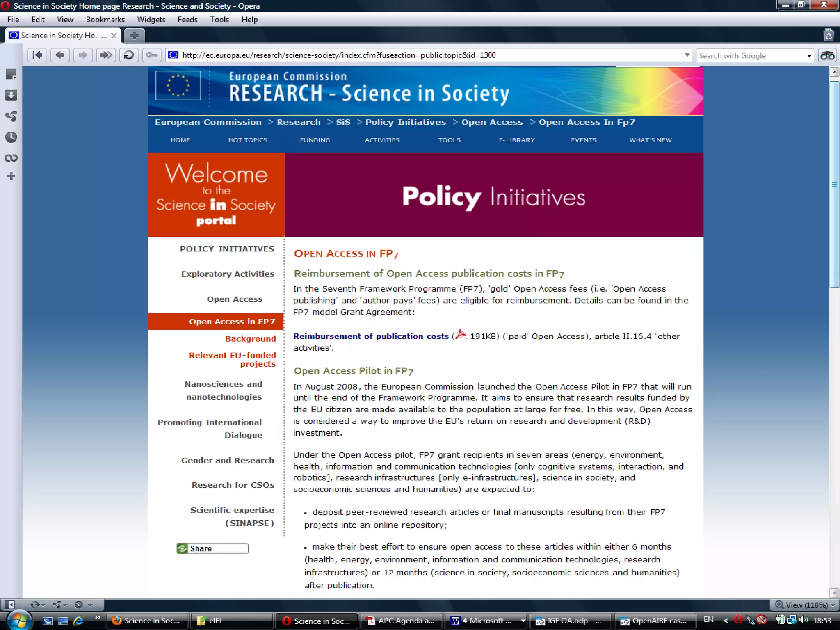Expand the address bar history dropdown
This screenshot has width=840, height=630.
click(687, 55)
